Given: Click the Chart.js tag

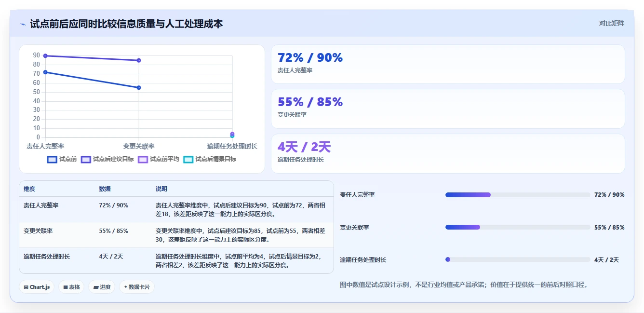Looking at the screenshot, I should (x=37, y=287).
